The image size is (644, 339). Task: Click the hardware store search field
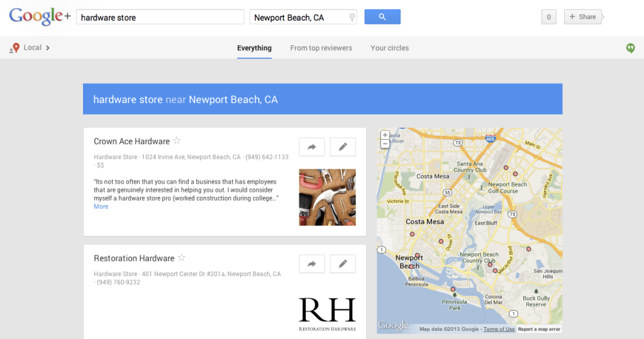160,17
